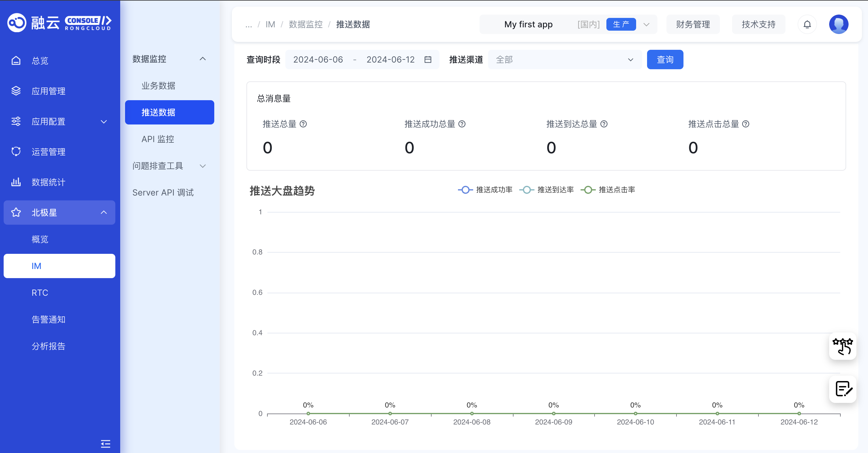868x453 pixels.
Task: Click the 推送数据 breadcrumb text
Action: 353,25
